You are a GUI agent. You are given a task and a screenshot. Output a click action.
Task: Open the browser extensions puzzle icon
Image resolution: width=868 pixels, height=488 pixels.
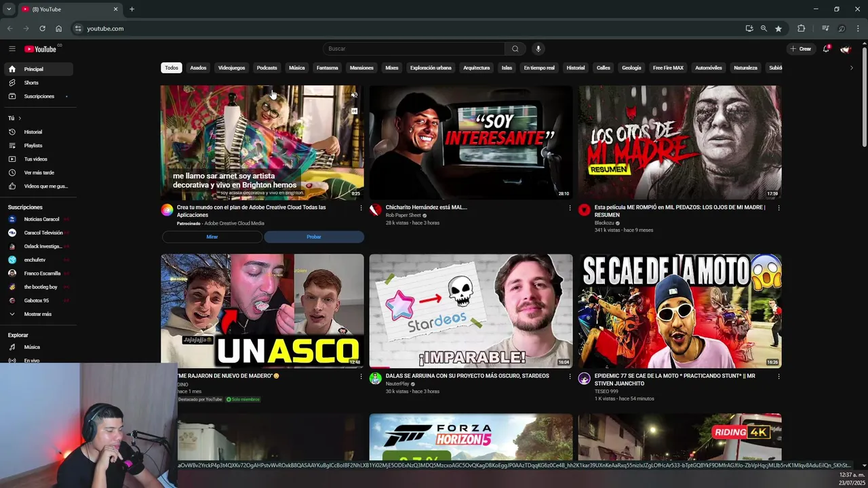[x=802, y=28]
